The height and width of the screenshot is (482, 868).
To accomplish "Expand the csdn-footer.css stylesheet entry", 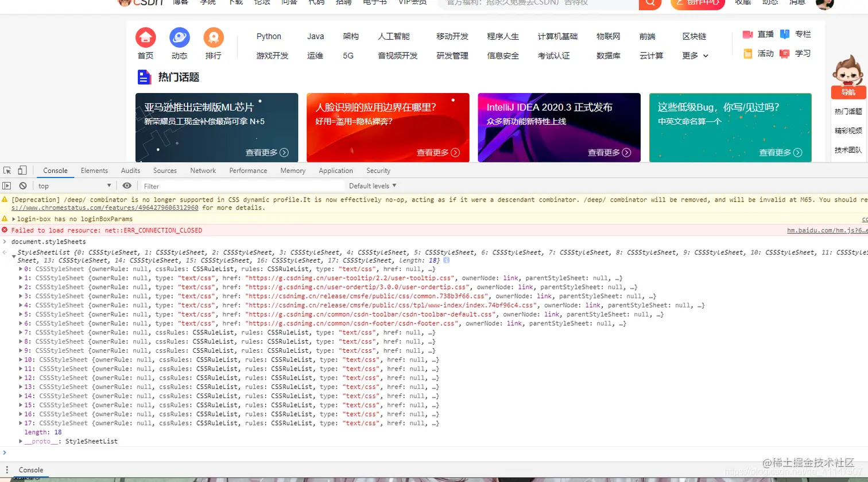I will click(21, 323).
